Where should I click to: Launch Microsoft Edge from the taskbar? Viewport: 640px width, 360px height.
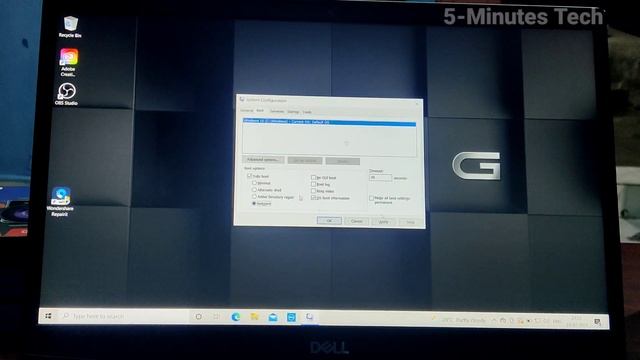coord(236,317)
